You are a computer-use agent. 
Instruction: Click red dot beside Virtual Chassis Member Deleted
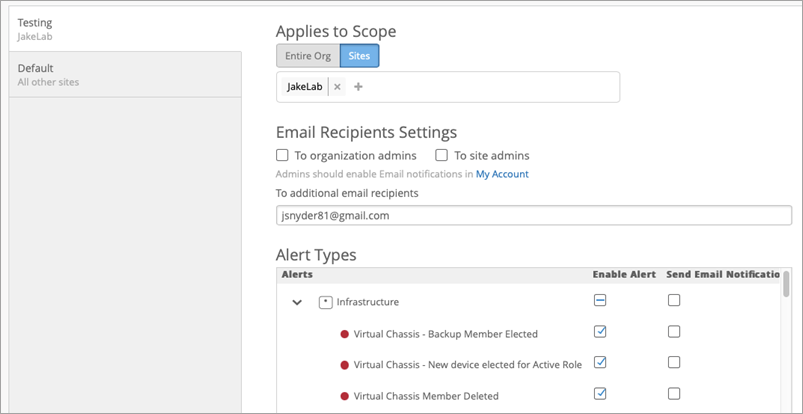point(345,396)
